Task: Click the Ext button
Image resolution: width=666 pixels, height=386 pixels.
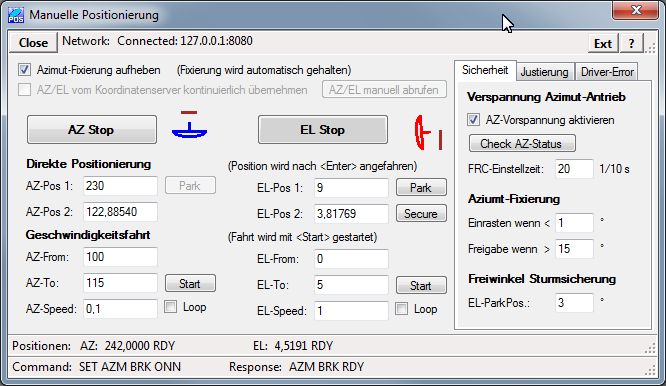Action: 603,43
